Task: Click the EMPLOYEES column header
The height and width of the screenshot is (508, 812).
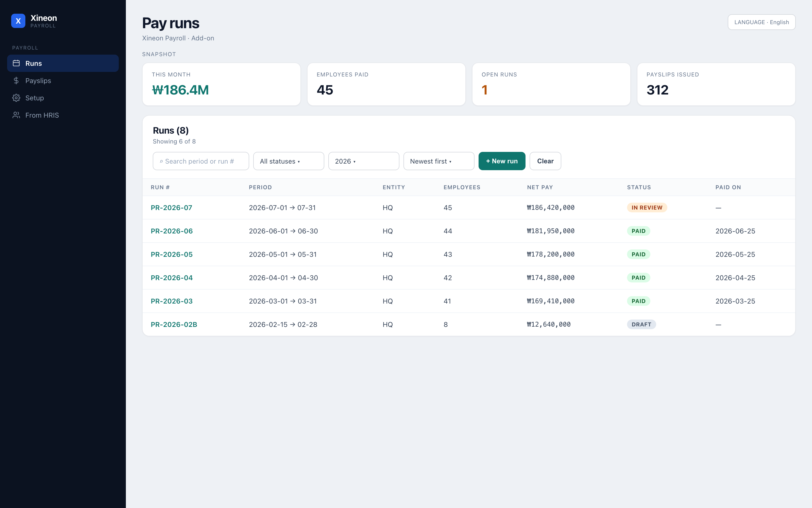Action: pos(462,187)
